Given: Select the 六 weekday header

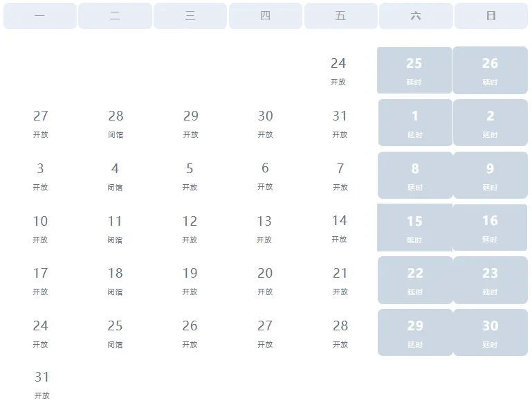Looking at the screenshot, I should coord(416,16).
